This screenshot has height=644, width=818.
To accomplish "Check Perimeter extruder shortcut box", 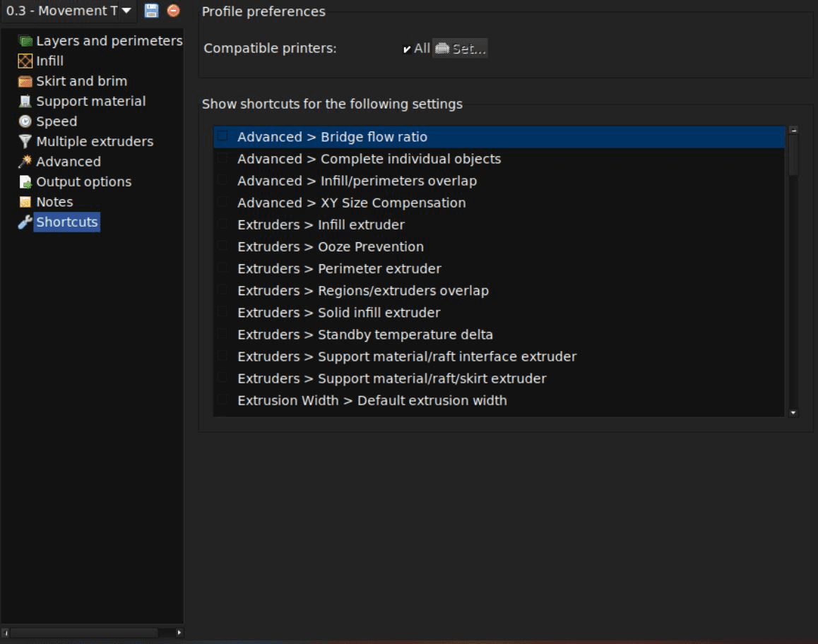I will 223,268.
